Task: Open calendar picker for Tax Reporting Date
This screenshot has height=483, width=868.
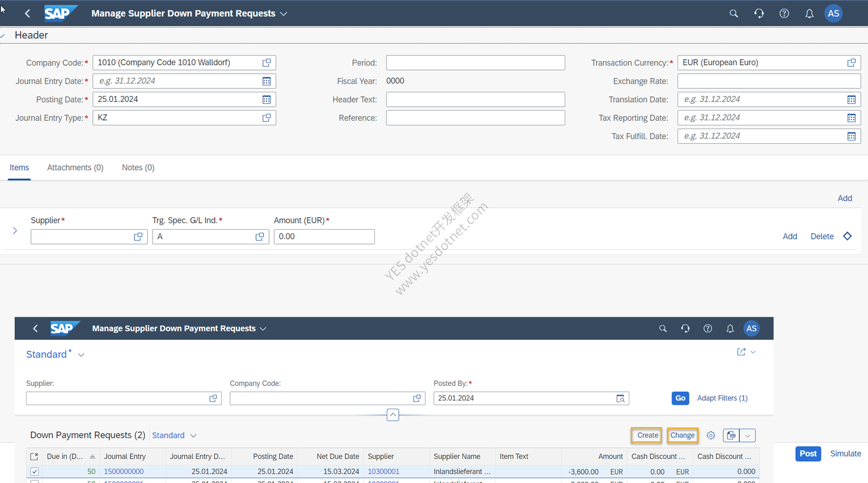Action: (x=851, y=118)
